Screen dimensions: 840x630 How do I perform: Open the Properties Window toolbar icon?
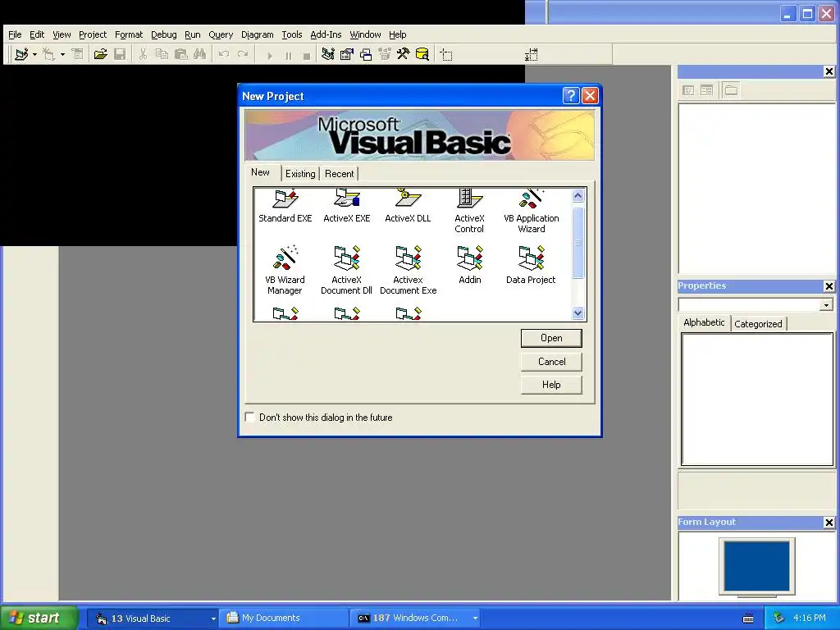click(x=347, y=54)
